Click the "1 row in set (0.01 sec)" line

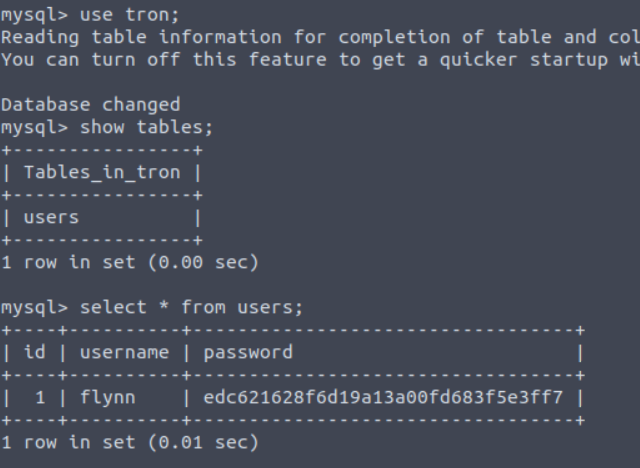(x=130, y=442)
